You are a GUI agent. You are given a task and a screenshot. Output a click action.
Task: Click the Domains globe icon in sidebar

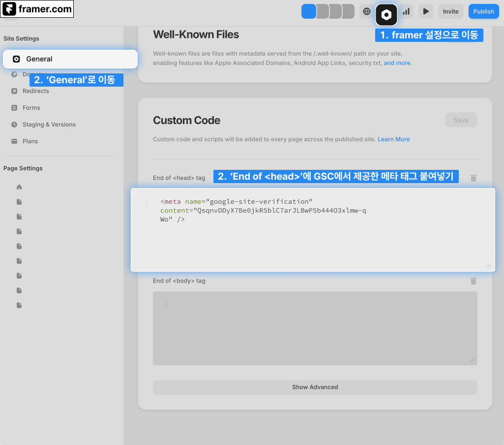(14, 74)
